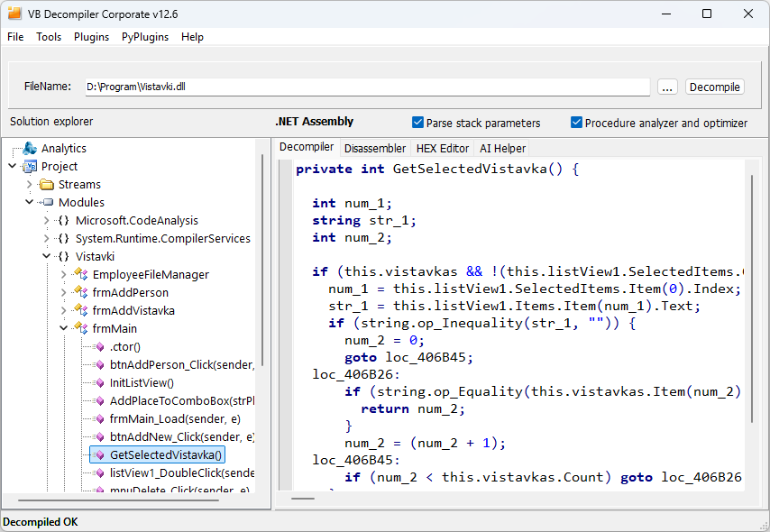The image size is (770, 532).
Task: Click the Project node icon
Action: [x=30, y=167]
